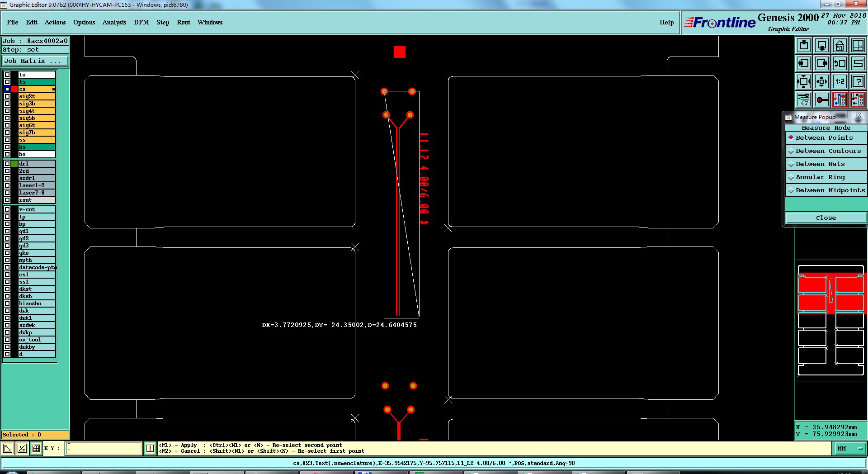Click the zoom in (outward arrows) icon
This screenshot has height=474, width=868.
point(804,81)
